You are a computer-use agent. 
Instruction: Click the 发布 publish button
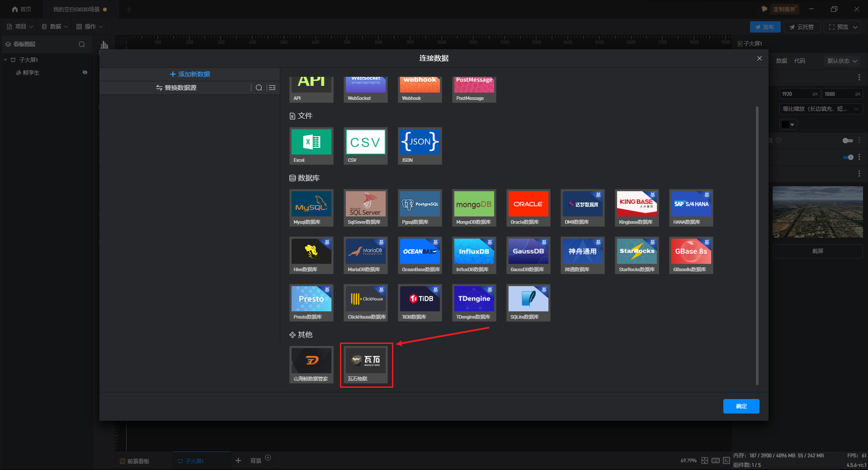pyautogui.click(x=765, y=27)
